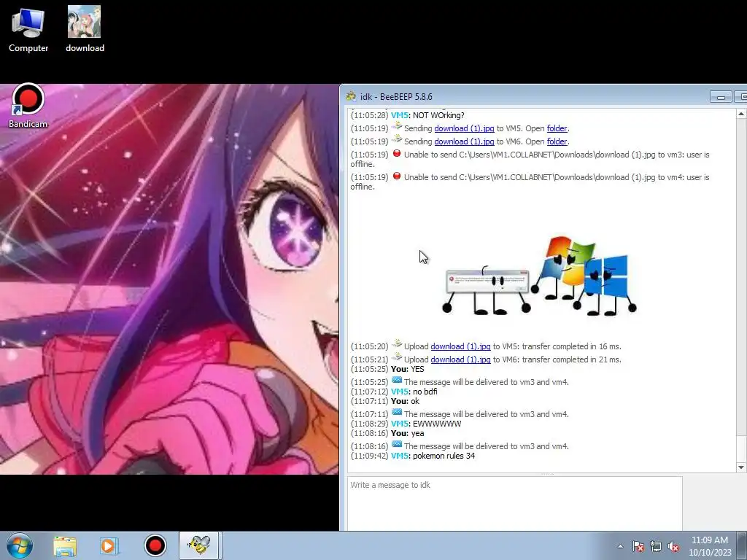The image size is (747, 560).
Task: Open the network tray icon
Action: click(x=656, y=547)
